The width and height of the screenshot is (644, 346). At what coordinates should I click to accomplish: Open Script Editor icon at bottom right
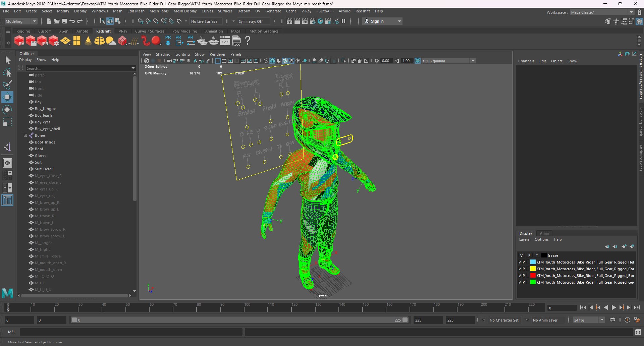click(x=638, y=332)
